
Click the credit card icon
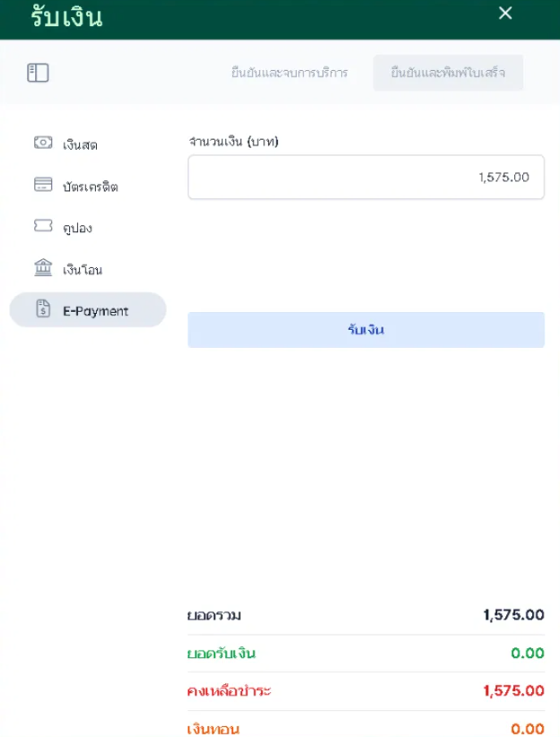click(43, 186)
